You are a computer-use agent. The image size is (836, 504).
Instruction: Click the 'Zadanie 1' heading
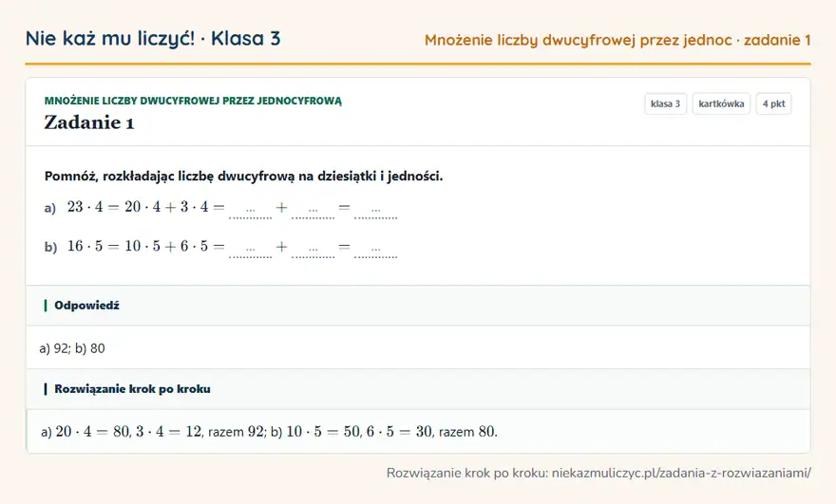89,122
